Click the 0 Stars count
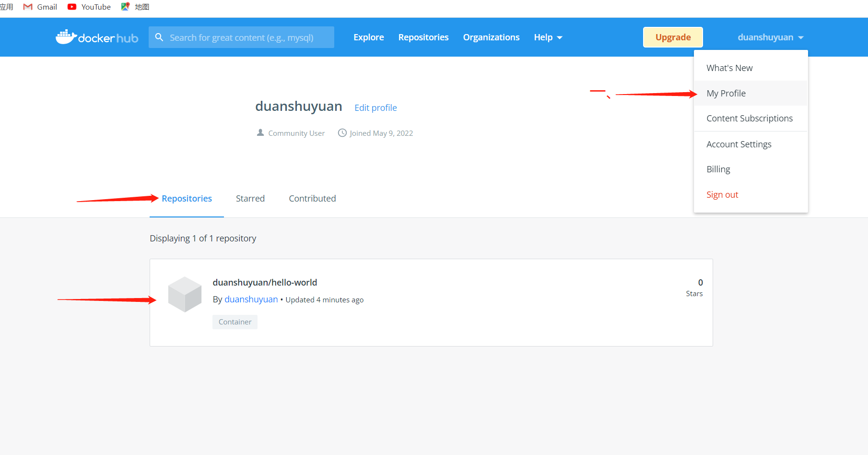This screenshot has width=868, height=455. click(x=694, y=287)
